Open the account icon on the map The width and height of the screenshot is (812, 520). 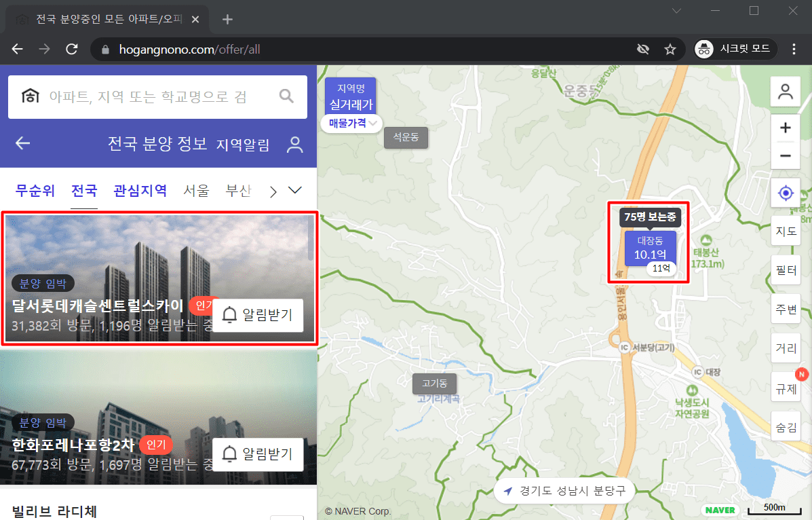click(786, 92)
